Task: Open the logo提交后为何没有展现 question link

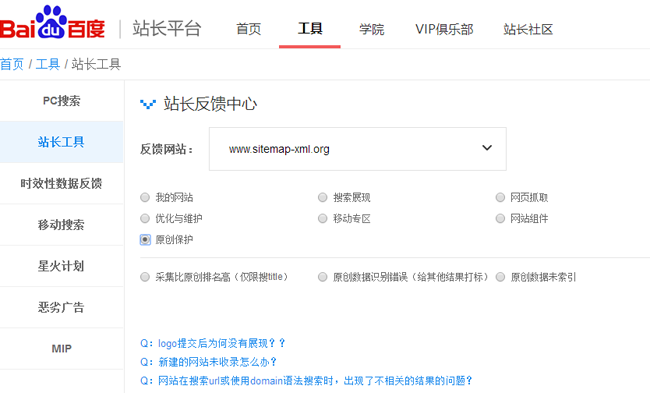Action: [x=213, y=343]
